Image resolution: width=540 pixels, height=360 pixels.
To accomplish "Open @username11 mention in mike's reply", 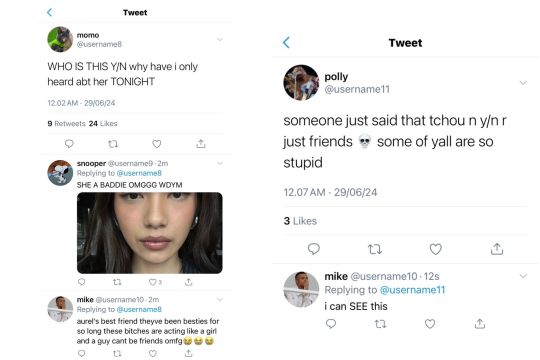I will tap(412, 290).
